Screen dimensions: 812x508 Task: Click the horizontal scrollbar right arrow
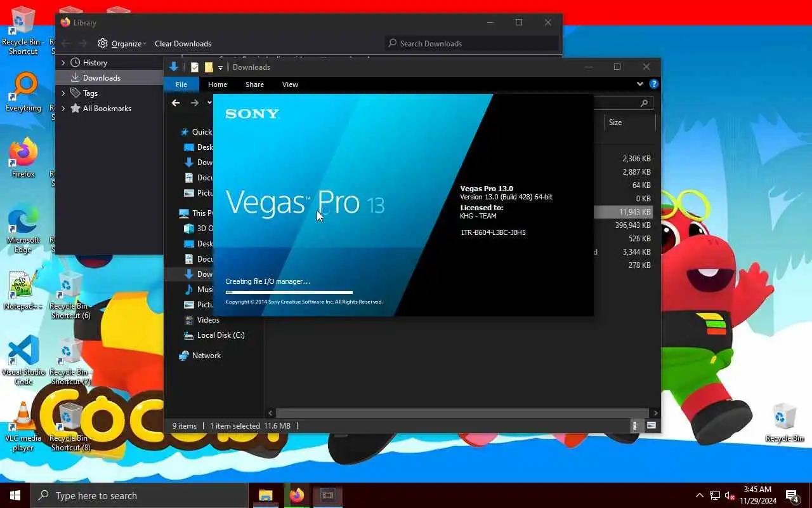pyautogui.click(x=655, y=413)
